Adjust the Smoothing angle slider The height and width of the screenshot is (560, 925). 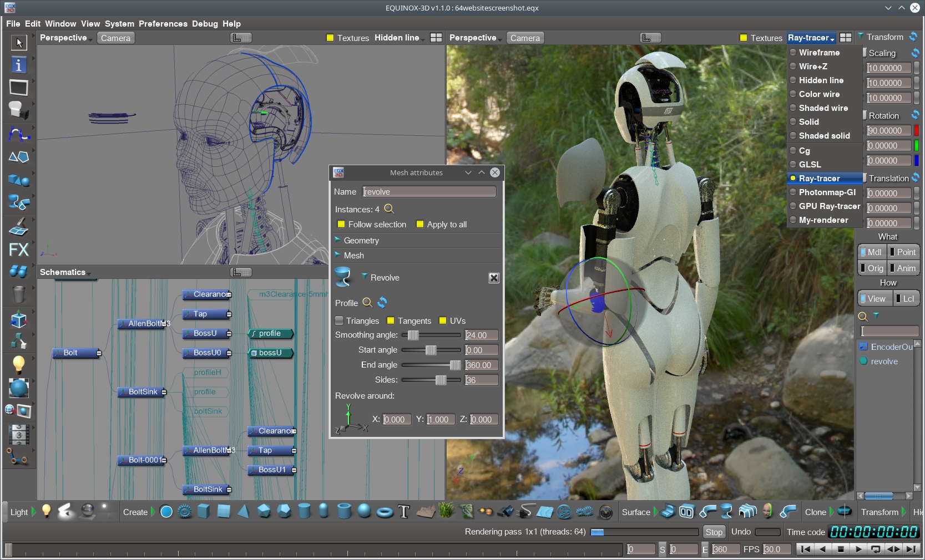tap(413, 335)
